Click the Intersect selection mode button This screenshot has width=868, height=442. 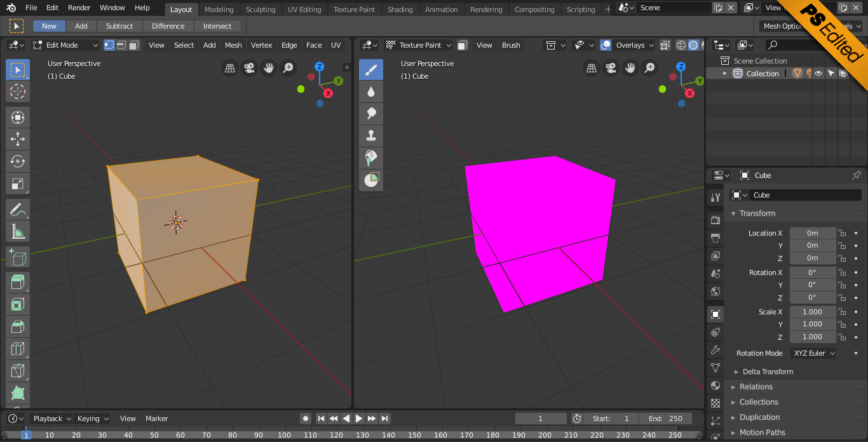click(x=217, y=26)
